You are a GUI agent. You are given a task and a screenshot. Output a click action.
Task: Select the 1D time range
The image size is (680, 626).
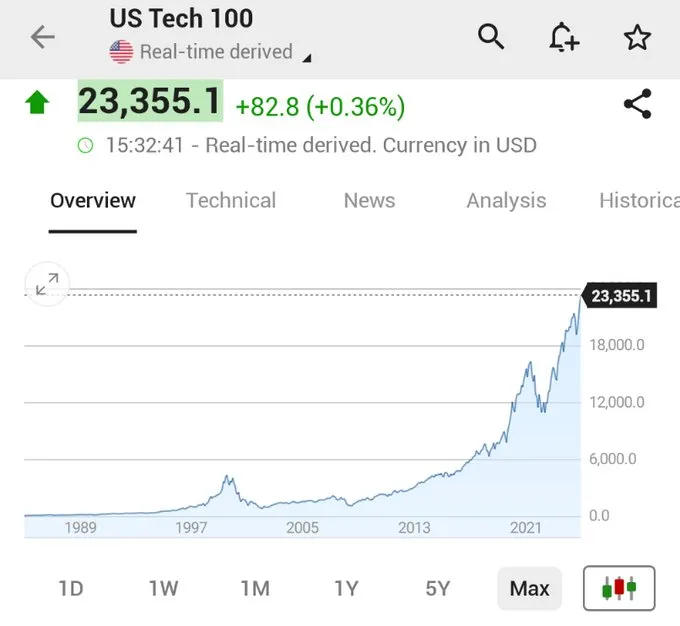coord(70,588)
